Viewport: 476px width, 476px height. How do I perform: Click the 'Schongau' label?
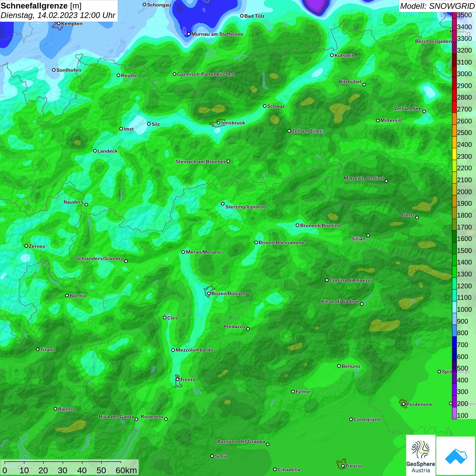tap(159, 5)
